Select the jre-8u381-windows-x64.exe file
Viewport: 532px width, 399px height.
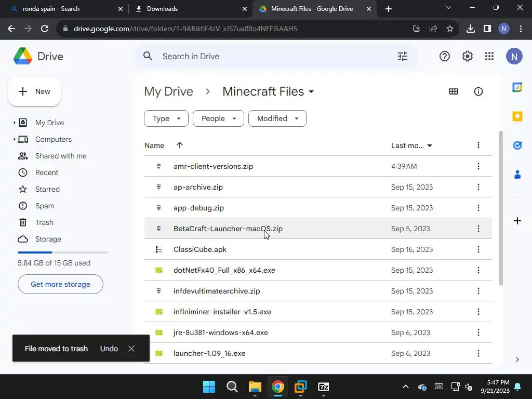pyautogui.click(x=318, y=333)
